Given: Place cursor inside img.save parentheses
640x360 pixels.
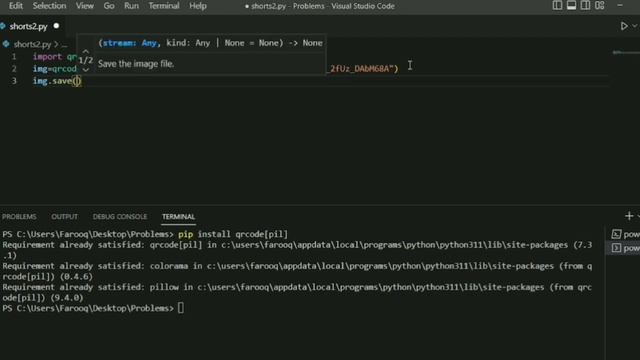Looking at the screenshot, I should click(x=77, y=81).
